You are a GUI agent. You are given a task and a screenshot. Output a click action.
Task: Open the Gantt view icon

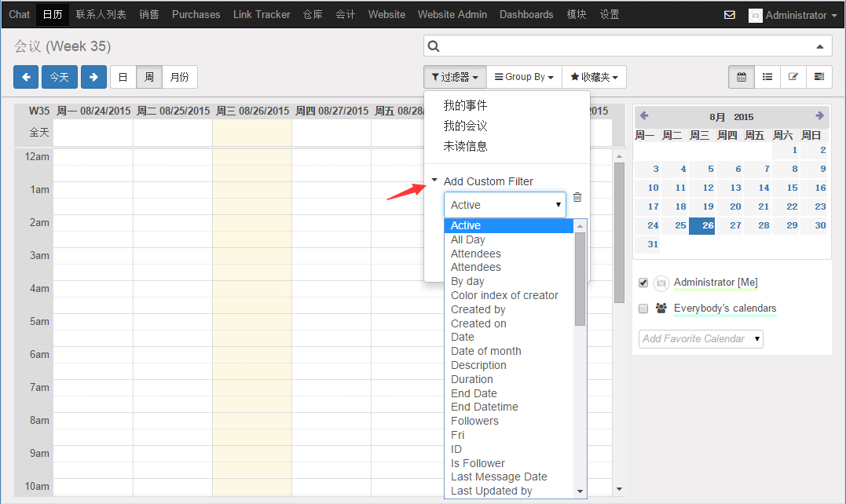coord(819,77)
